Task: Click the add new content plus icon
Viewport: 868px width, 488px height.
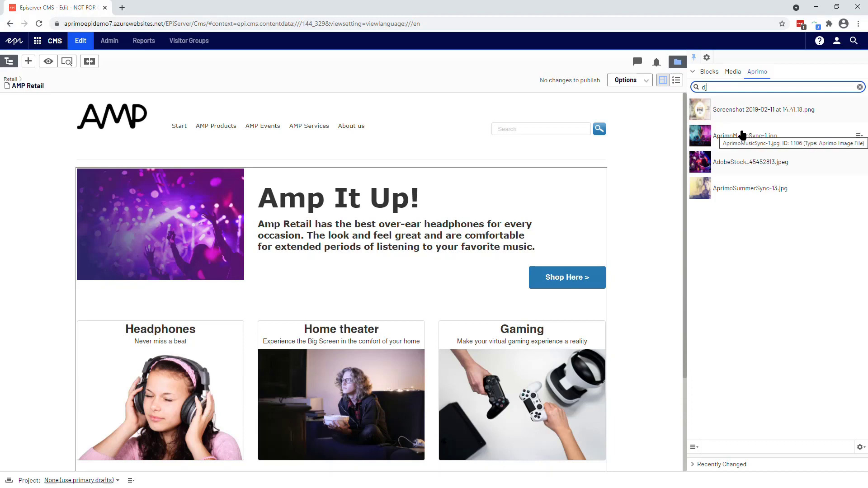Action: tap(28, 61)
